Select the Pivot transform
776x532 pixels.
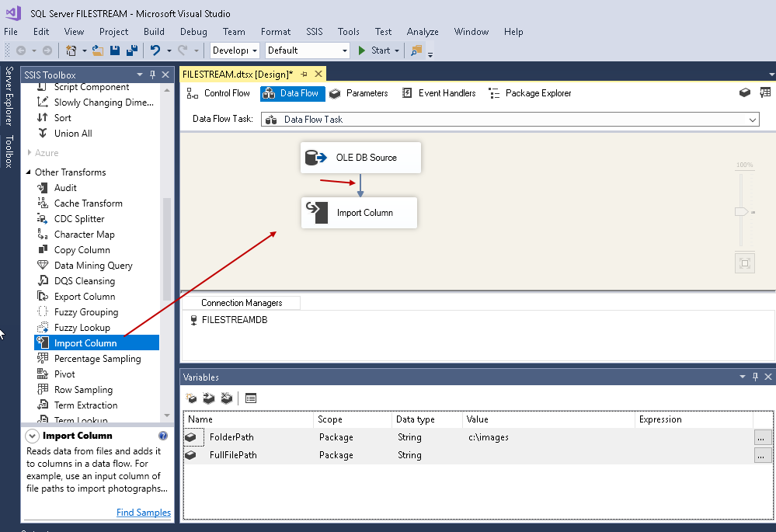(64, 374)
